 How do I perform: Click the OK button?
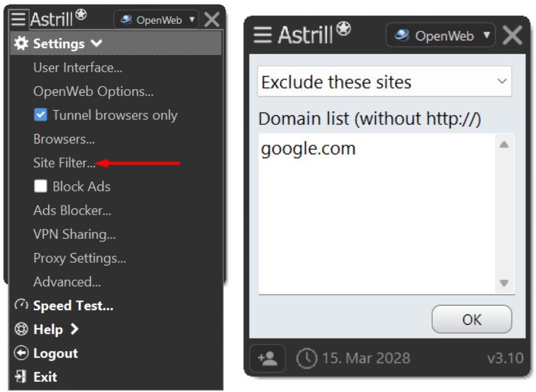pyautogui.click(x=472, y=319)
